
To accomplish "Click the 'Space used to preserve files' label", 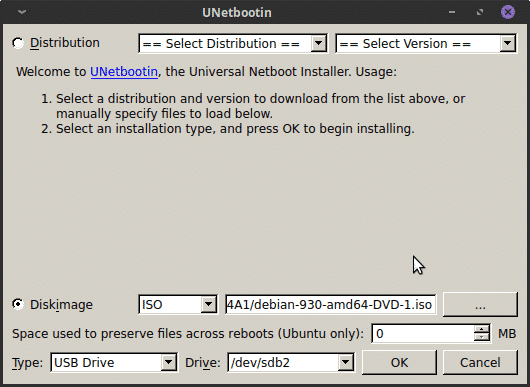I will tap(188, 334).
